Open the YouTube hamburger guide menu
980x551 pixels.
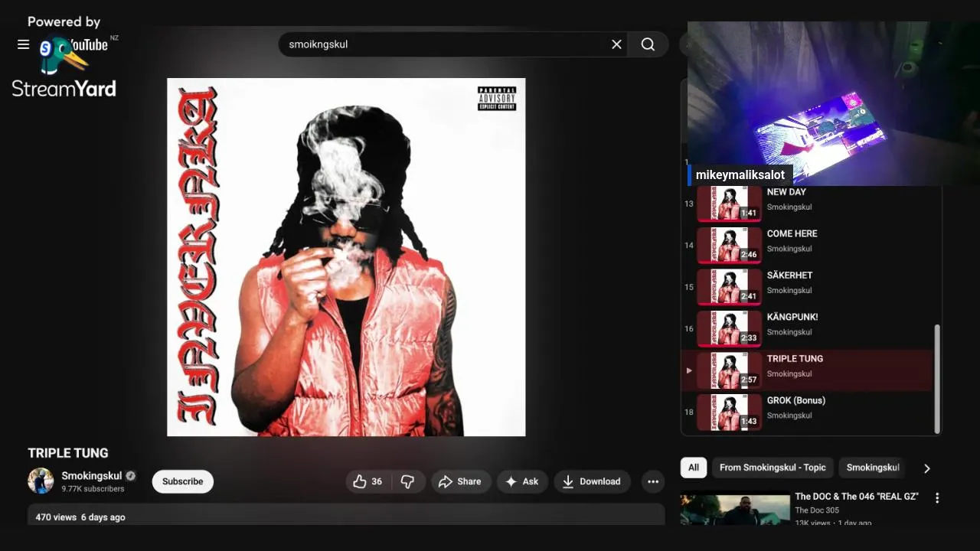click(24, 44)
